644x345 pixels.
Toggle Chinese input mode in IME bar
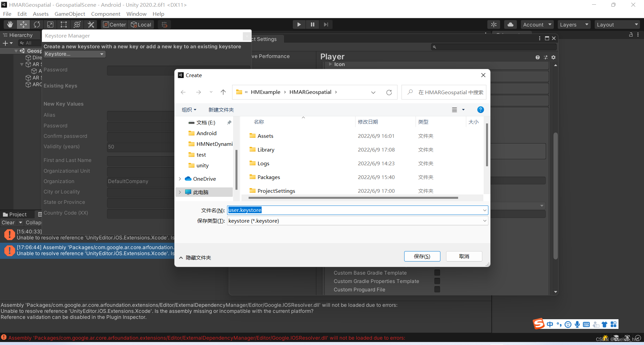point(550,324)
